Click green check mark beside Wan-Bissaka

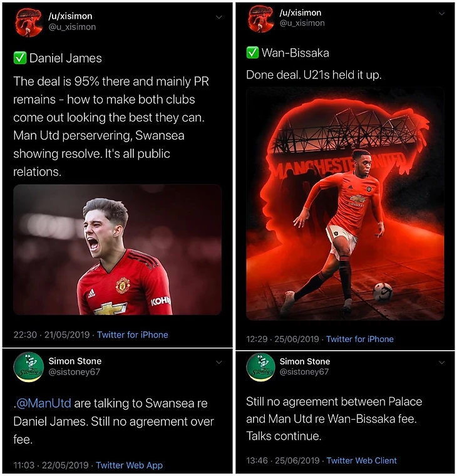[x=252, y=53]
